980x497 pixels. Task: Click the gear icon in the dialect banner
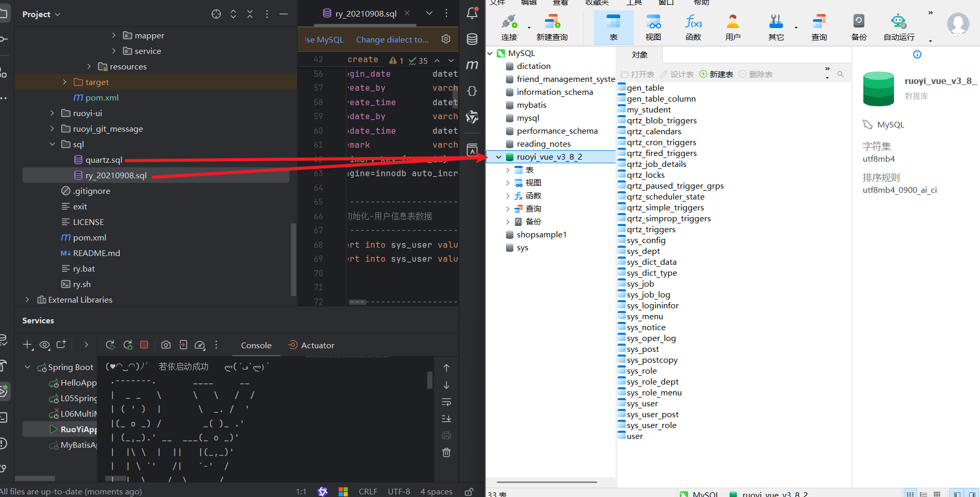[x=446, y=39]
